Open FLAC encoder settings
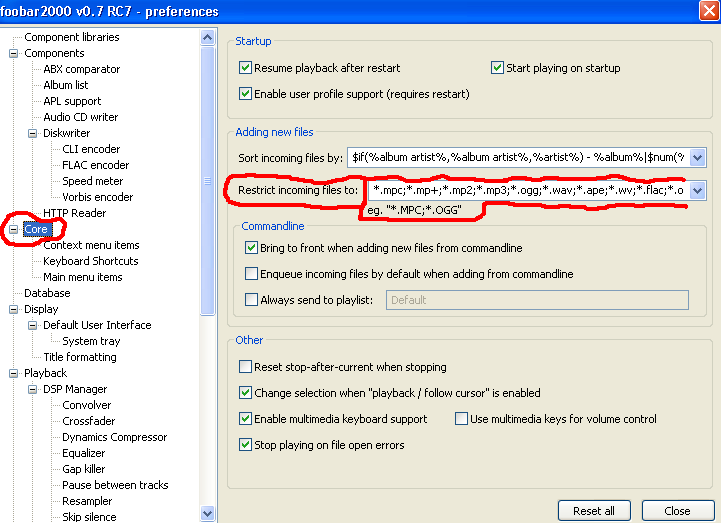722x524 pixels. pos(95,165)
